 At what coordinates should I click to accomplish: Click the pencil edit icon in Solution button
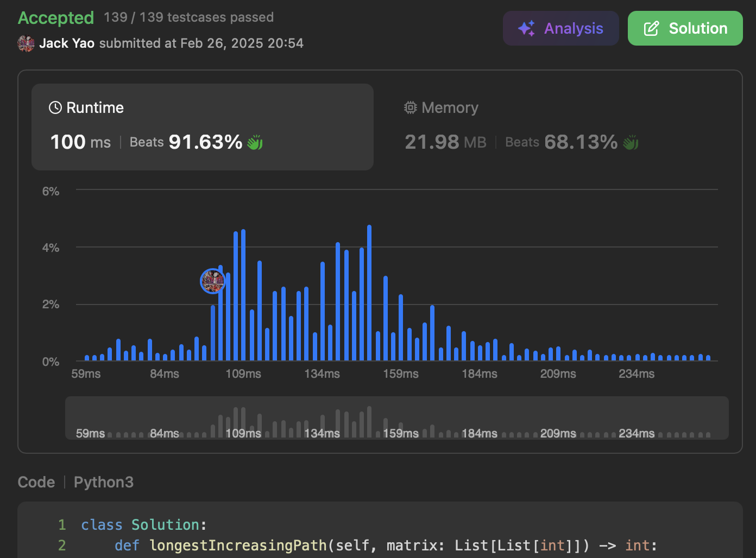[x=651, y=28]
